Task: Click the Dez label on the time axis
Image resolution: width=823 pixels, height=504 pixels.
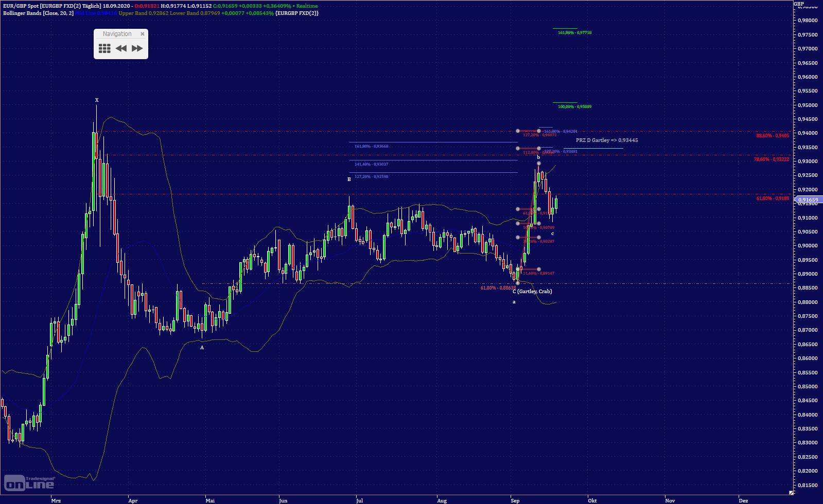Action: pyautogui.click(x=743, y=500)
